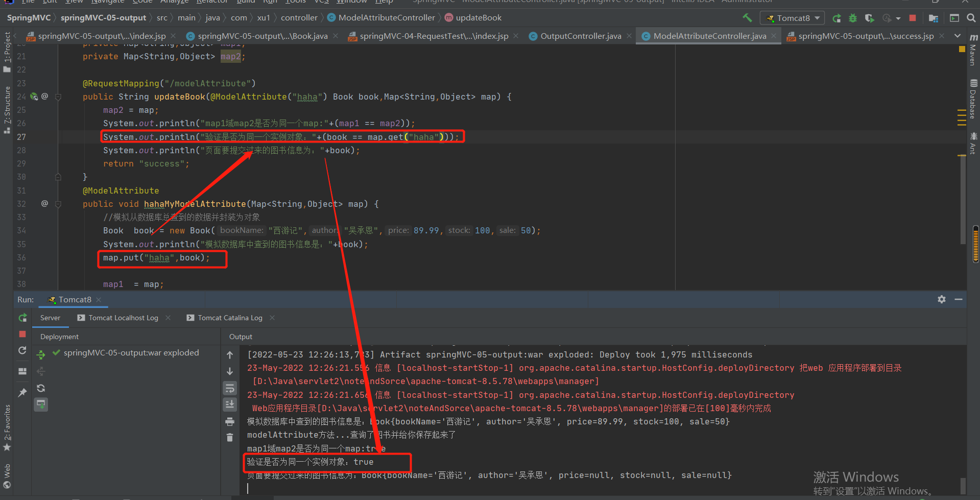Open the Project Structure icon
980x500 pixels.
934,18
